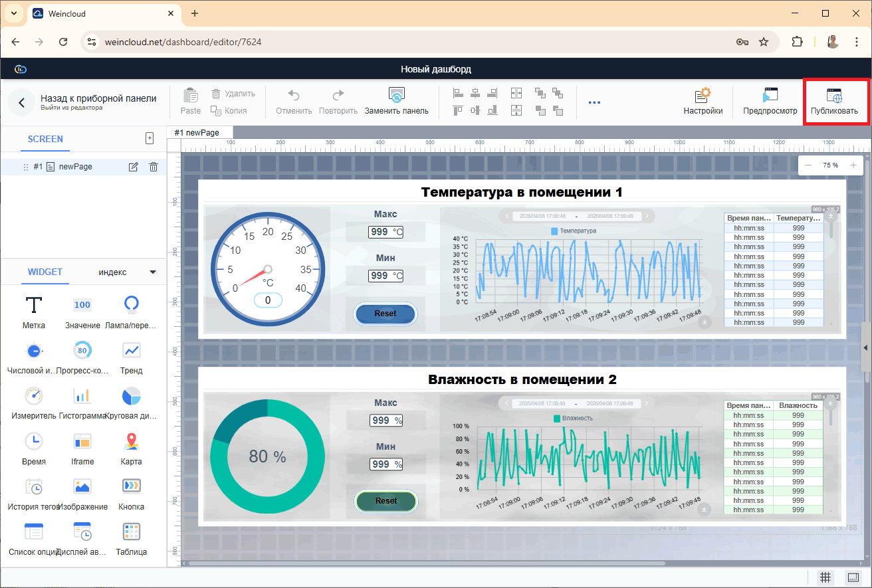This screenshot has width=872, height=588.
Task: Toggle the panel layout icon at bottom right
Action: [x=852, y=577]
